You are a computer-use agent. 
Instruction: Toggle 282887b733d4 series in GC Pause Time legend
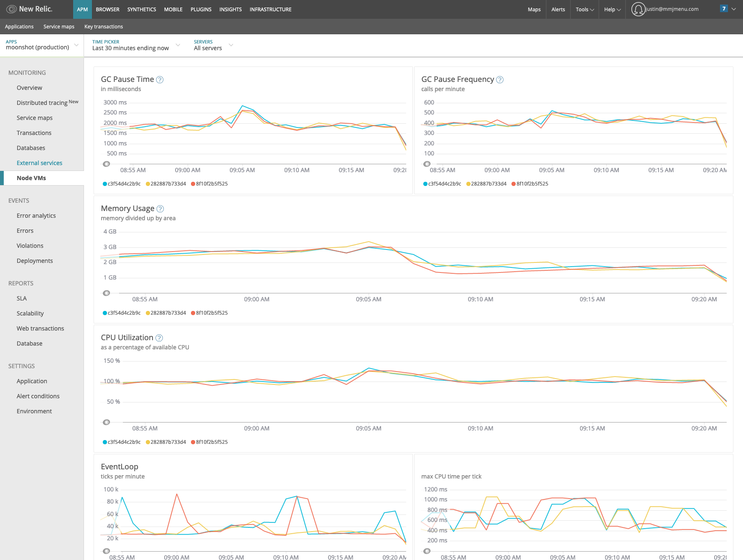(166, 184)
